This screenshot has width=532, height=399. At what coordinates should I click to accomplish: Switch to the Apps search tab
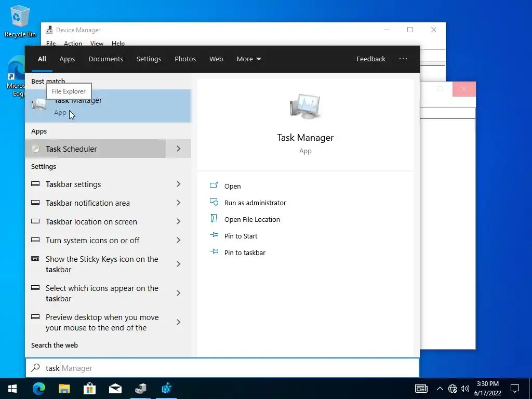coord(67,59)
